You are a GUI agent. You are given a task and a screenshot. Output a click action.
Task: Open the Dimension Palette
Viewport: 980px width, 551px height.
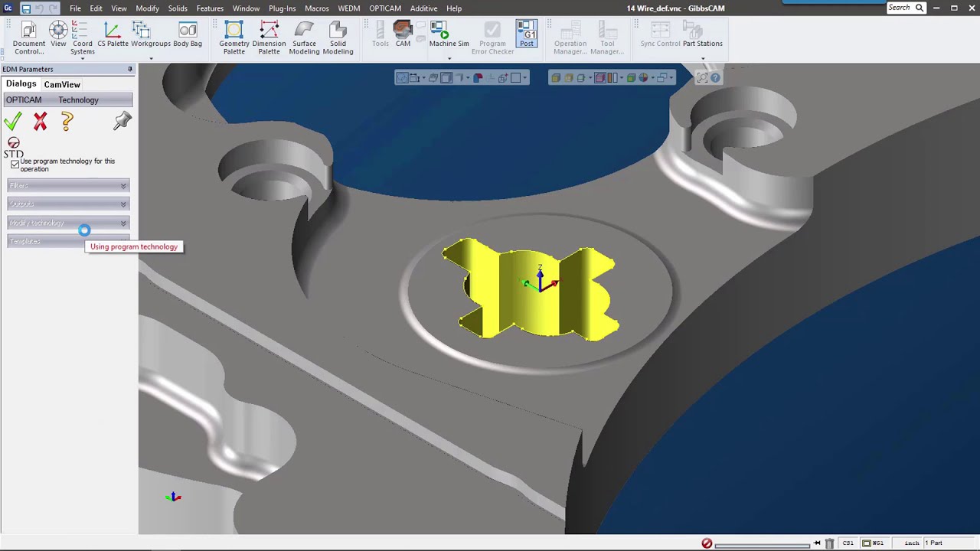(269, 38)
